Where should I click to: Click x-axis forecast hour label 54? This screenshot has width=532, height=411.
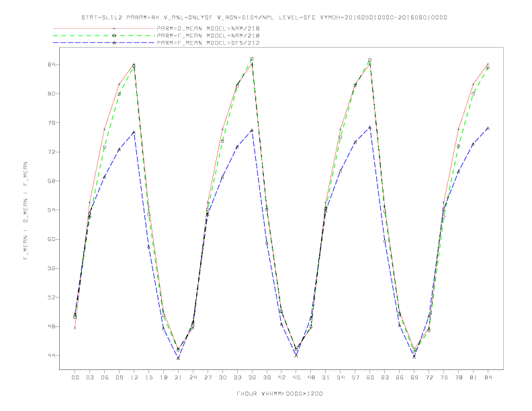pos(341,377)
